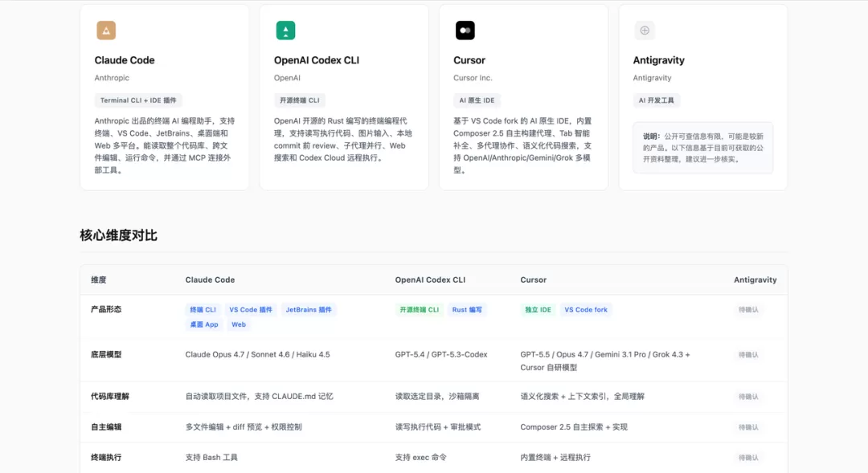The height and width of the screenshot is (473, 868).
Task: Click the '底层模型' row label
Action: (106, 355)
